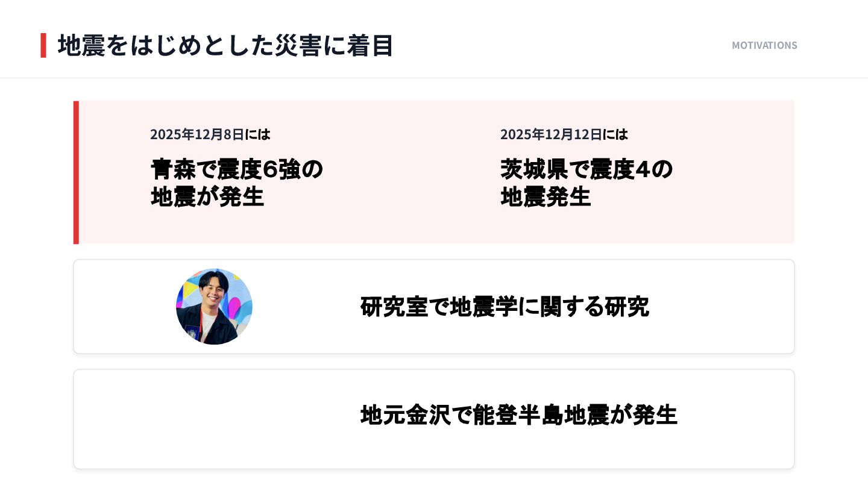Click the red left border of the pink box

(x=76, y=172)
